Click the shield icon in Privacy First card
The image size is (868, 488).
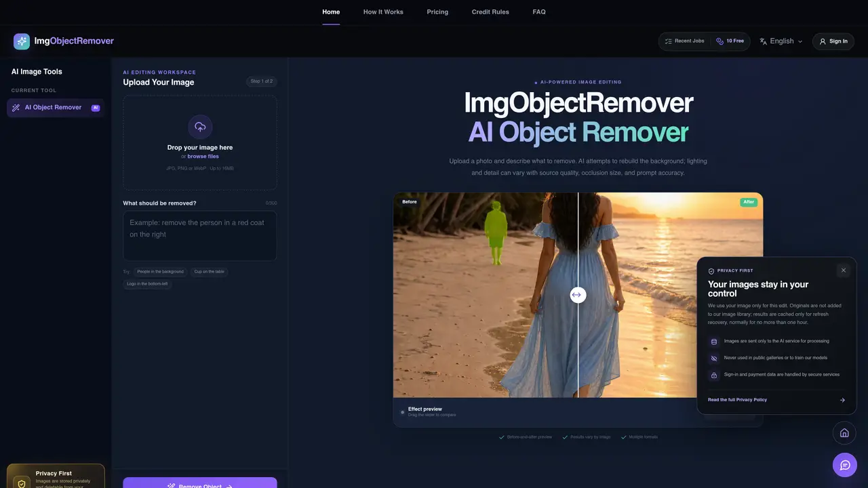pyautogui.click(x=22, y=484)
